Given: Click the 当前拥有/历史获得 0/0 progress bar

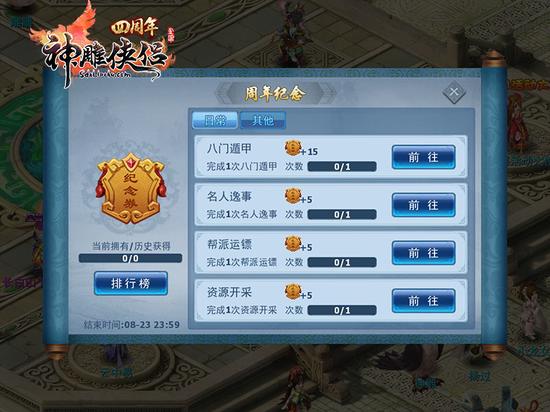Looking at the screenshot, I should point(130,258).
